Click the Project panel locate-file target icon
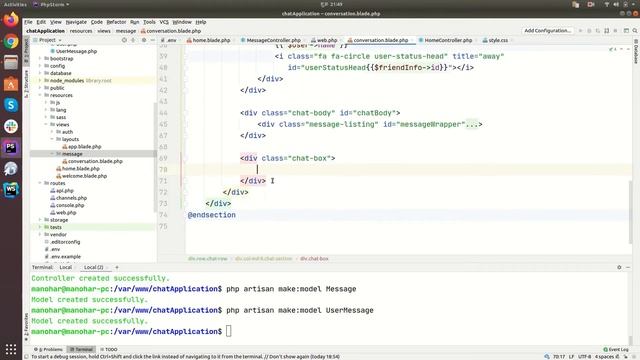The height and width of the screenshot is (360, 640). [x=124, y=40]
